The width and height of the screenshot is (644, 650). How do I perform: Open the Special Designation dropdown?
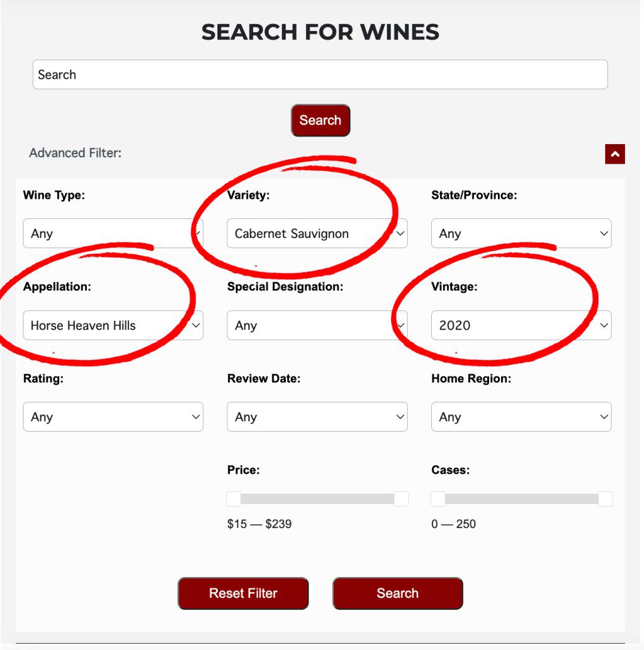tap(317, 325)
